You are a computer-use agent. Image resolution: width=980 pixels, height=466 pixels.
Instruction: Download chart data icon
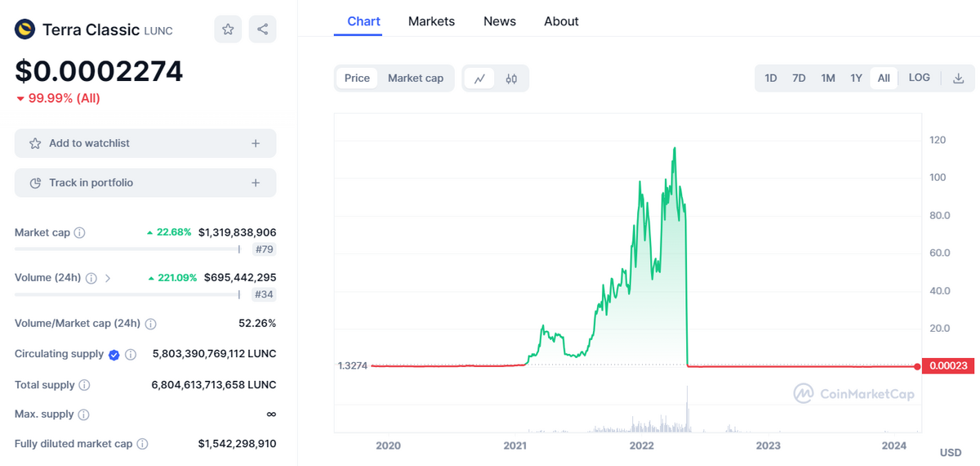[x=959, y=78]
